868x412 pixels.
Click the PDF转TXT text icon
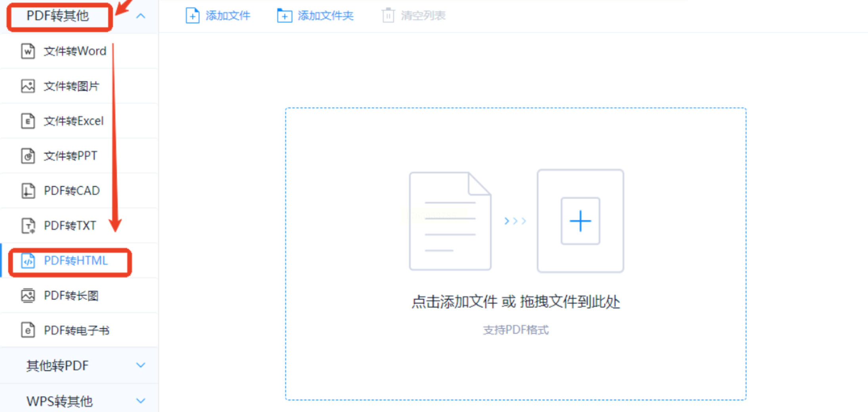[28, 225]
